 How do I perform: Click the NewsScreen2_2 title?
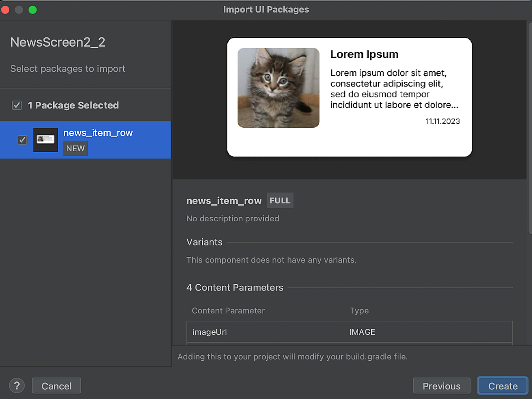pos(58,42)
